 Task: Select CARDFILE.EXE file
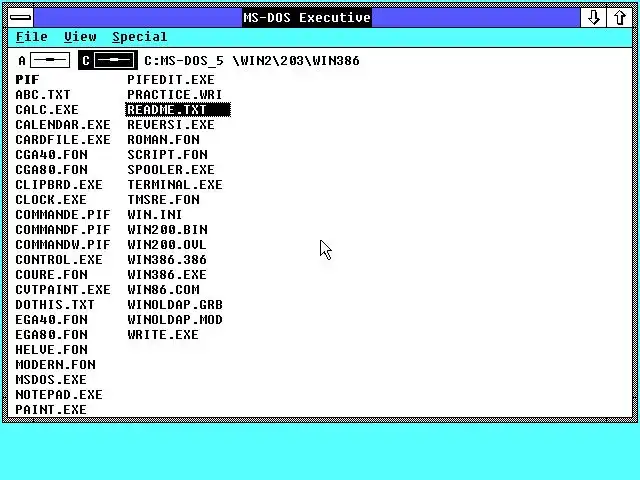tap(63, 140)
